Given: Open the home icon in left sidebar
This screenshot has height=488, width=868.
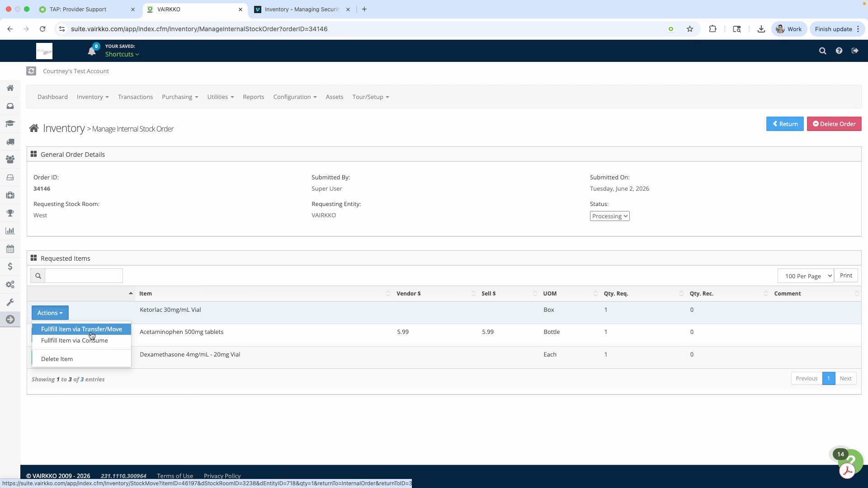Looking at the screenshot, I should tap(10, 88).
